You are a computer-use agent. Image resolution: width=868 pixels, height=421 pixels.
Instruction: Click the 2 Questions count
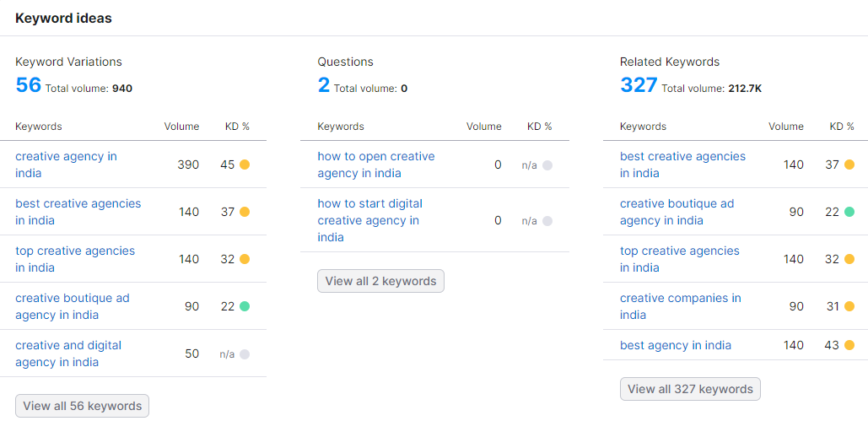click(x=324, y=84)
